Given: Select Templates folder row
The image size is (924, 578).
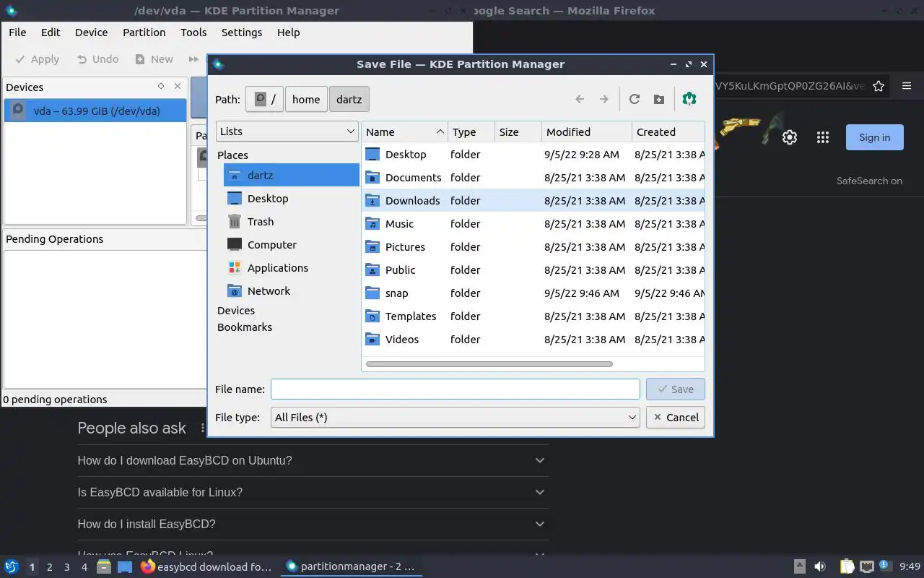Looking at the screenshot, I should click(533, 316).
